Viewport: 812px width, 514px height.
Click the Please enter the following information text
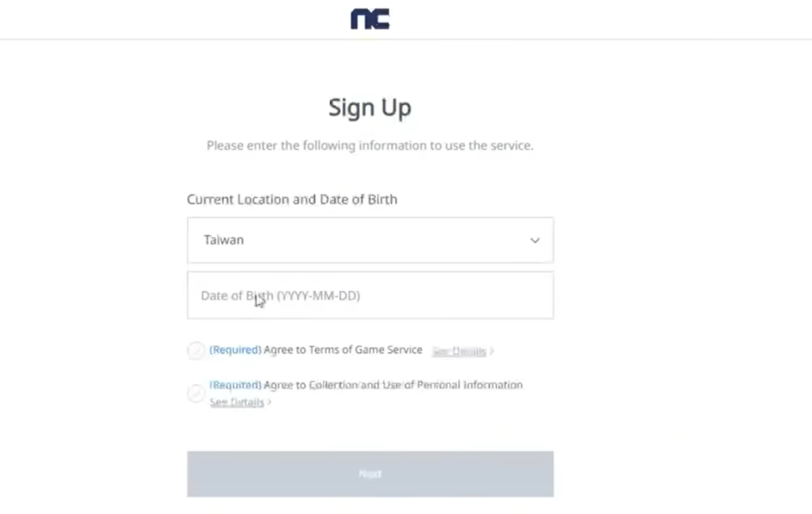coord(370,146)
